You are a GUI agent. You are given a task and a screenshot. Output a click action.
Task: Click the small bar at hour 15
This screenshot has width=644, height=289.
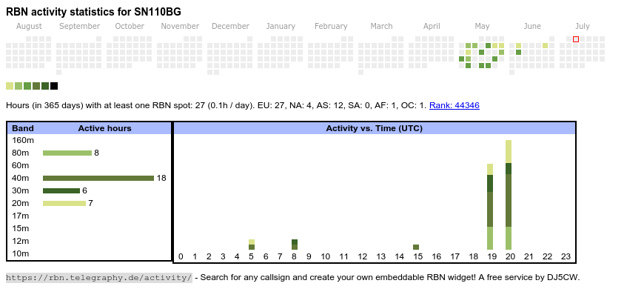click(416, 247)
